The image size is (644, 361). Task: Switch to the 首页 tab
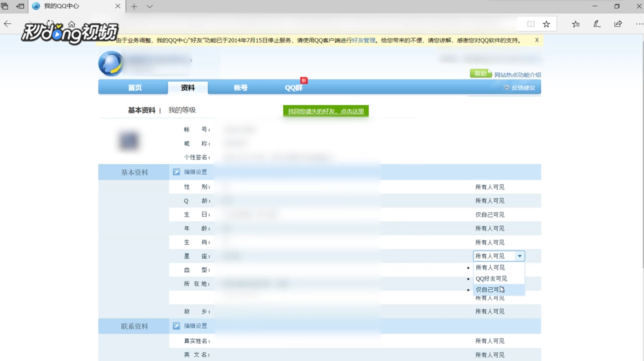click(x=135, y=88)
